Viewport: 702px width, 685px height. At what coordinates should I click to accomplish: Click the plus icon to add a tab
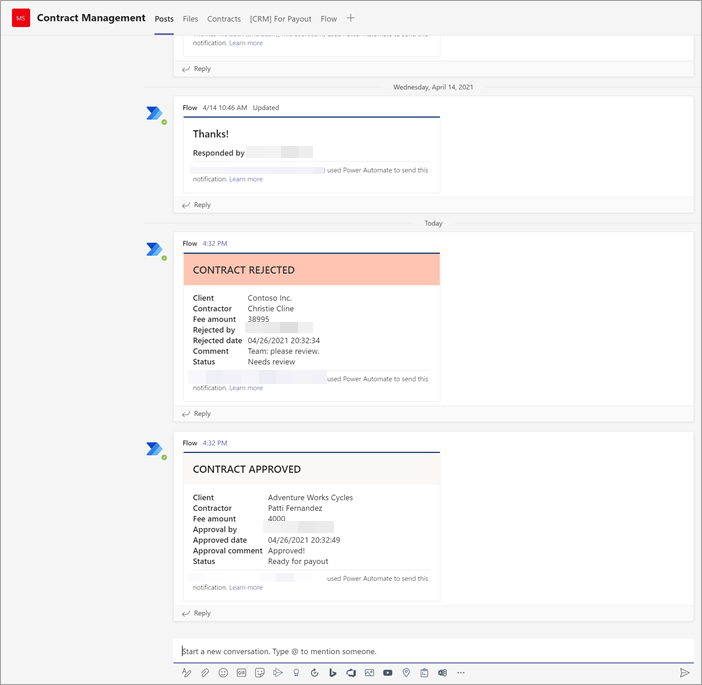point(351,18)
